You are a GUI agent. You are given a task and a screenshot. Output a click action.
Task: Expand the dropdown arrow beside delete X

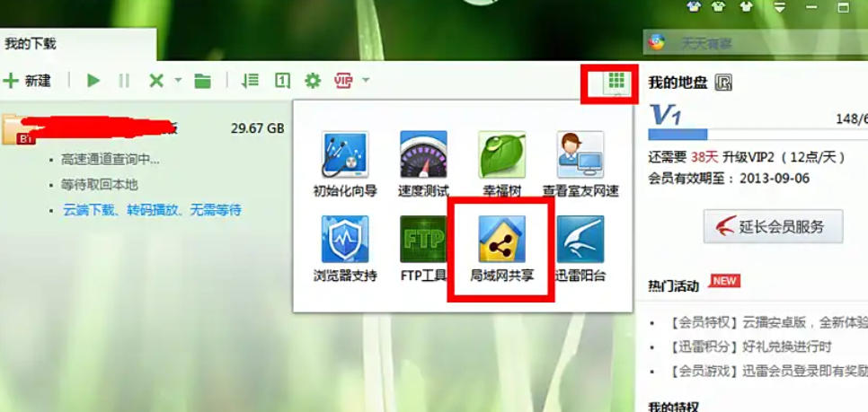click(178, 81)
